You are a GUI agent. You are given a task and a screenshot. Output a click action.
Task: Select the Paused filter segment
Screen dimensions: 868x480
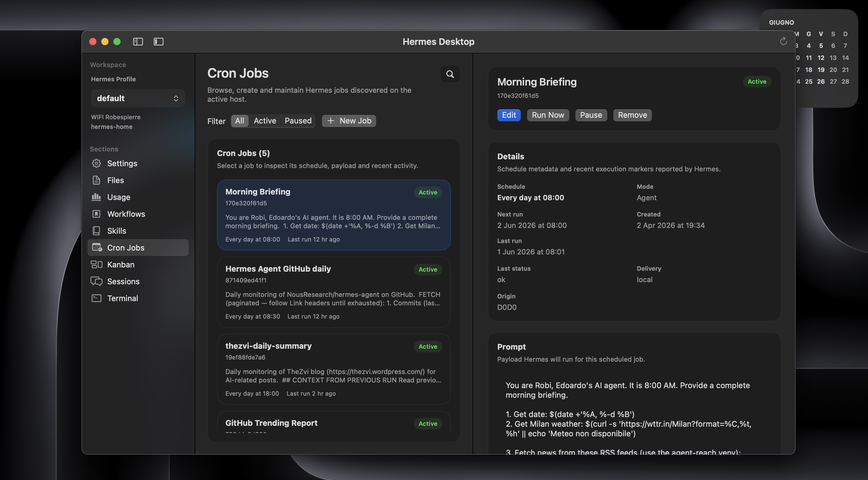[298, 120]
